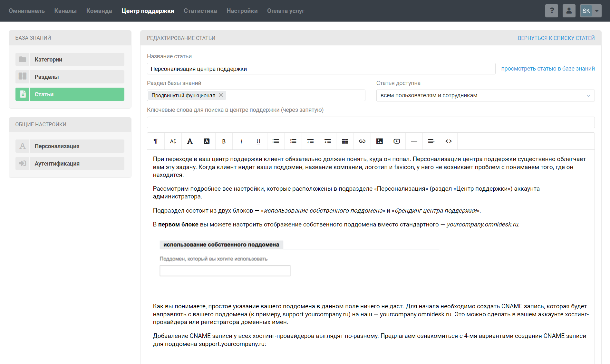Click the numbered list icon
Screen dimensions: 610x364
pos(293,141)
